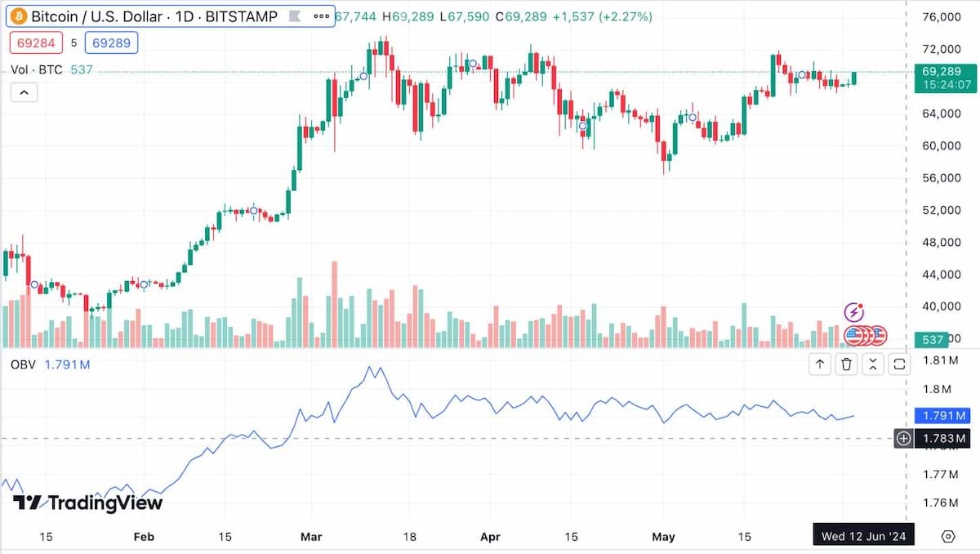The height and width of the screenshot is (554, 980).
Task: Flag the Bitcoin symbol using bookmark icon
Action: coord(296,16)
